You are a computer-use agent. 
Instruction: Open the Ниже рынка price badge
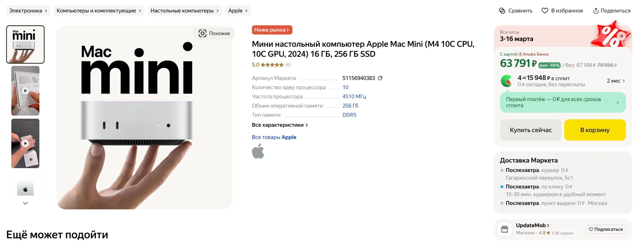coord(272,30)
